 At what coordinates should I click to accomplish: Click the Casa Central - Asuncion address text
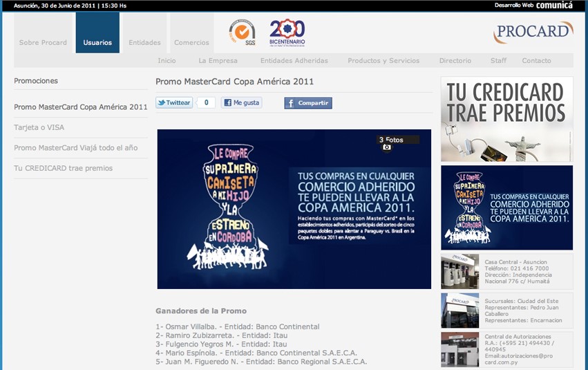(x=515, y=262)
